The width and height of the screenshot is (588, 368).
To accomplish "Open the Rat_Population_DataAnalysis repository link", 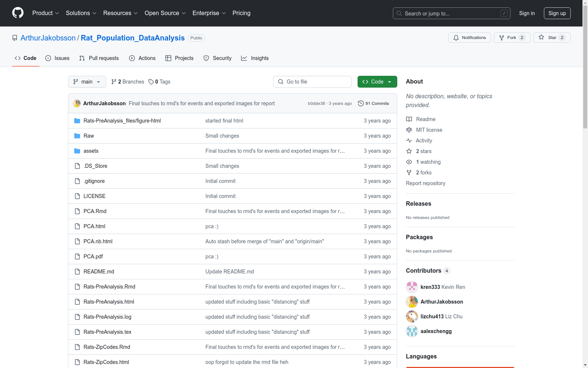I will pos(133,38).
